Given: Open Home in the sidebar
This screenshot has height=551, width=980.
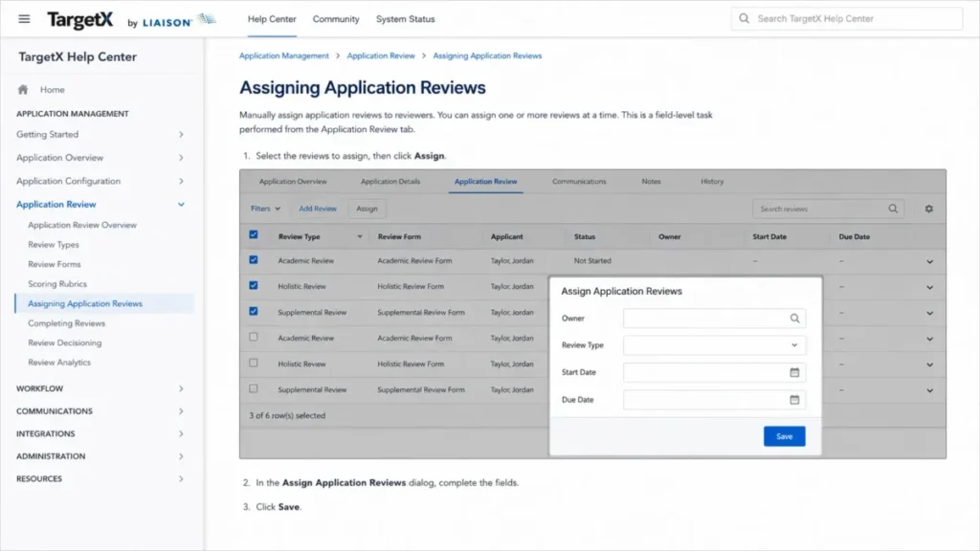Looking at the screenshot, I should [53, 90].
